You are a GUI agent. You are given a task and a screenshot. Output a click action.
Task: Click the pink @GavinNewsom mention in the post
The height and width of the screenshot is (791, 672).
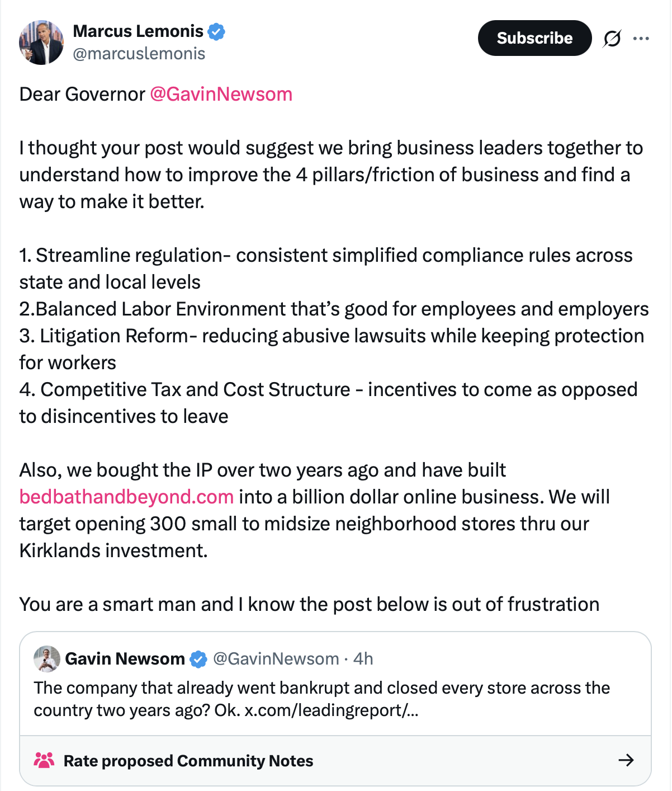[x=221, y=94]
